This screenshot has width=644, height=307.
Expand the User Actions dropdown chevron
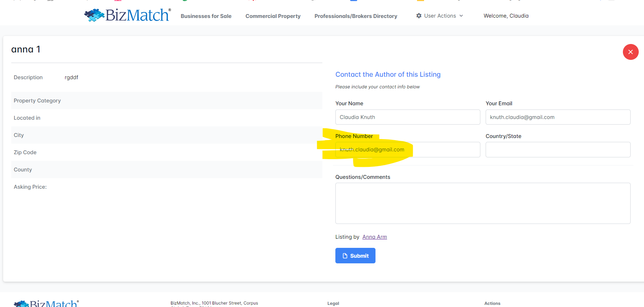click(x=461, y=16)
